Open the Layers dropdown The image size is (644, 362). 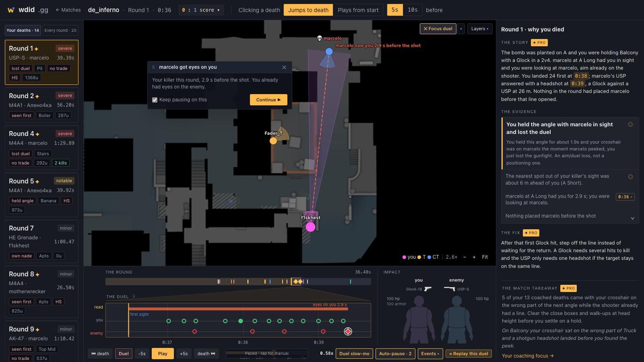[x=480, y=29]
